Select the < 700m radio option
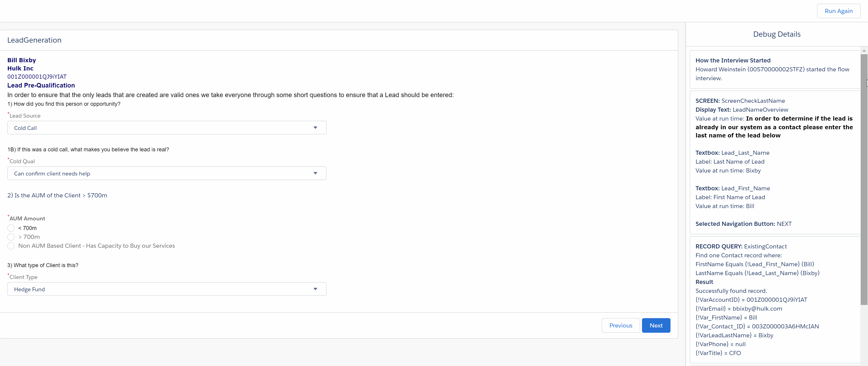 pyautogui.click(x=11, y=228)
